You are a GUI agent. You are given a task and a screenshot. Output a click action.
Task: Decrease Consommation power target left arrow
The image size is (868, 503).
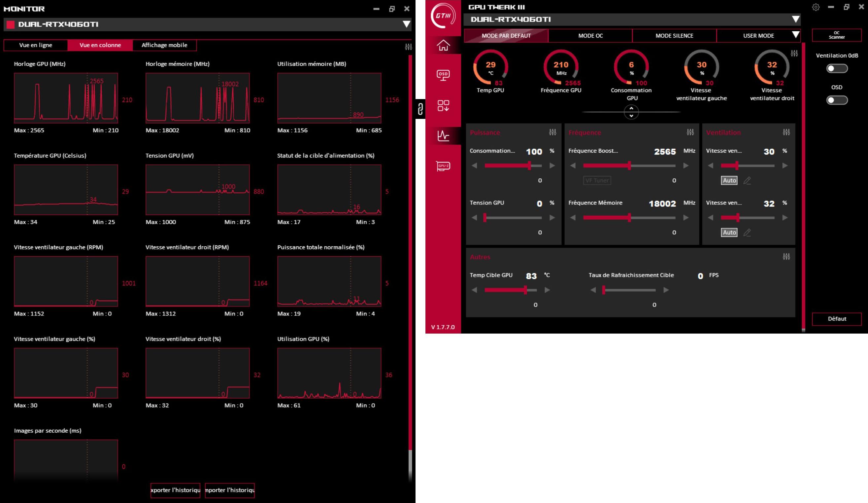tap(474, 165)
